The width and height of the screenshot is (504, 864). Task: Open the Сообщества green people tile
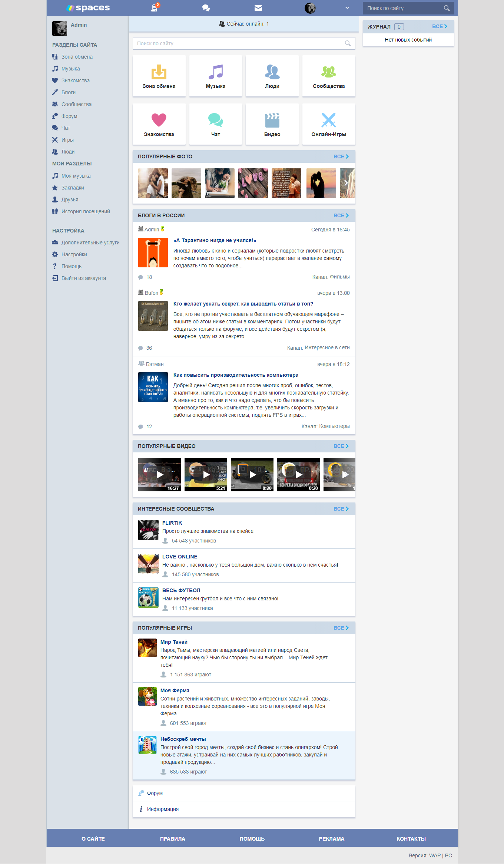329,76
